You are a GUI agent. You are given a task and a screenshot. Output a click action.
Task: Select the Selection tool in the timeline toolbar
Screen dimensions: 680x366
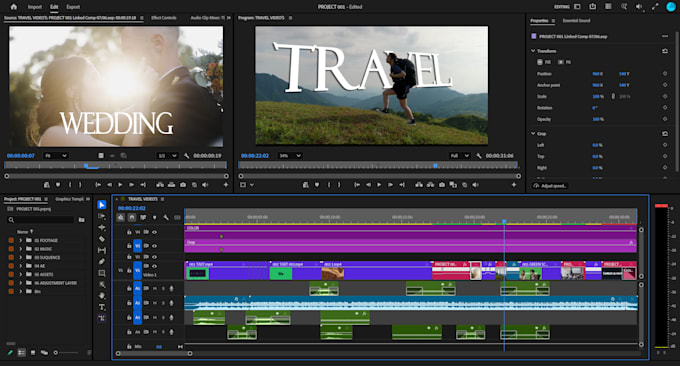coord(102,204)
